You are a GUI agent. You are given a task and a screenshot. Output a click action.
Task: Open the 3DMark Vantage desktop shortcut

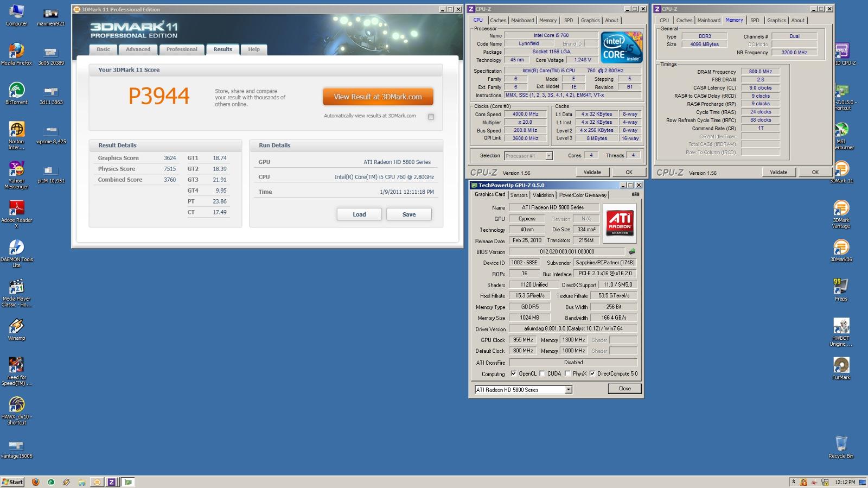(841, 214)
